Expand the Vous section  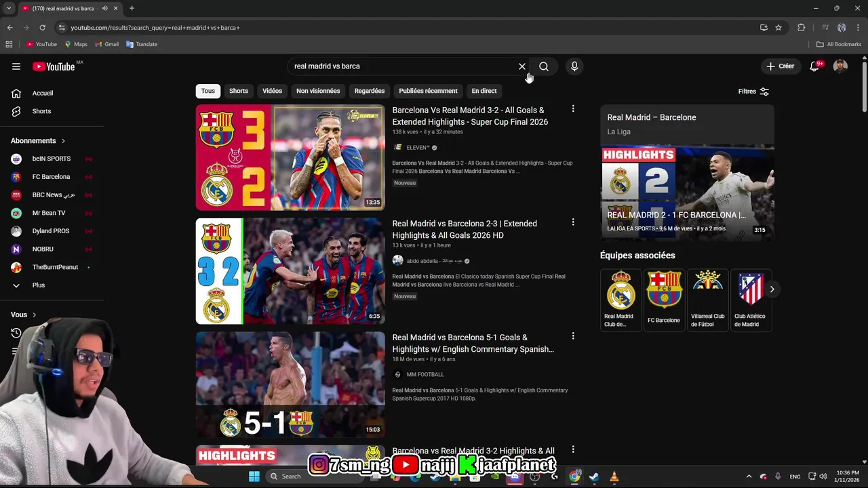(24, 314)
